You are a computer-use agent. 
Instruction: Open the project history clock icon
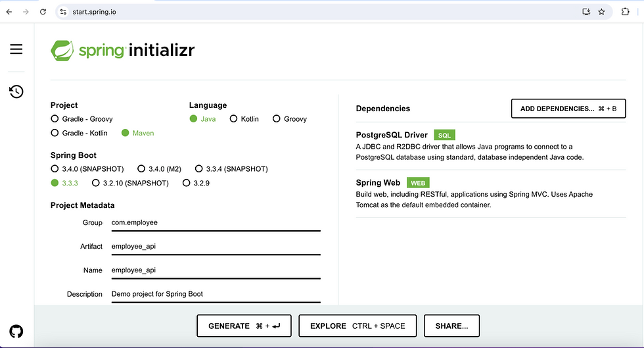pyautogui.click(x=16, y=91)
